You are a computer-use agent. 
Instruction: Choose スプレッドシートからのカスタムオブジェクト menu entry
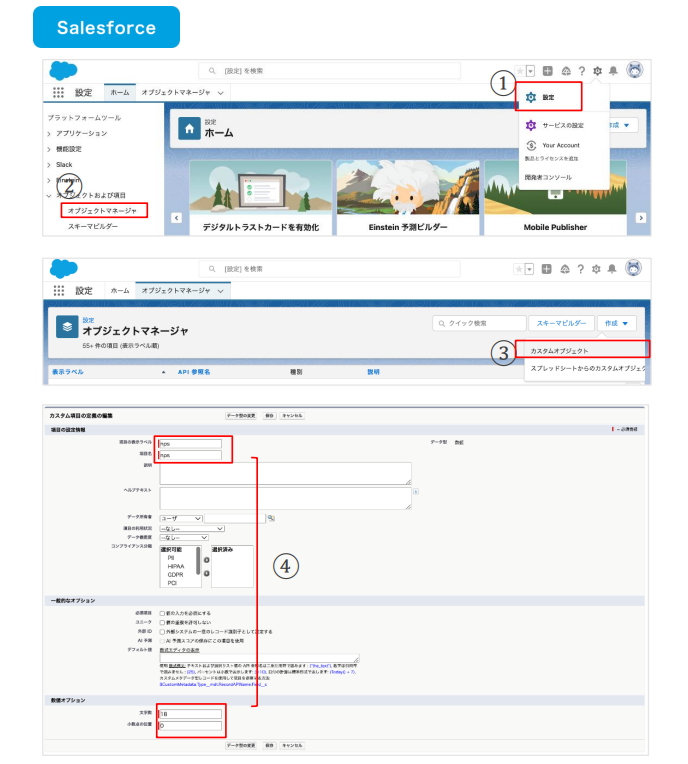pyautogui.click(x=587, y=368)
